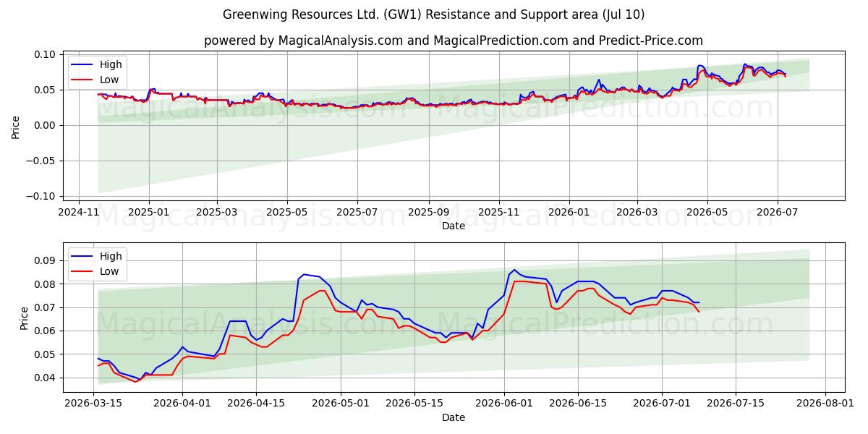Click the 2026-04-15 tick label

[x=255, y=404]
